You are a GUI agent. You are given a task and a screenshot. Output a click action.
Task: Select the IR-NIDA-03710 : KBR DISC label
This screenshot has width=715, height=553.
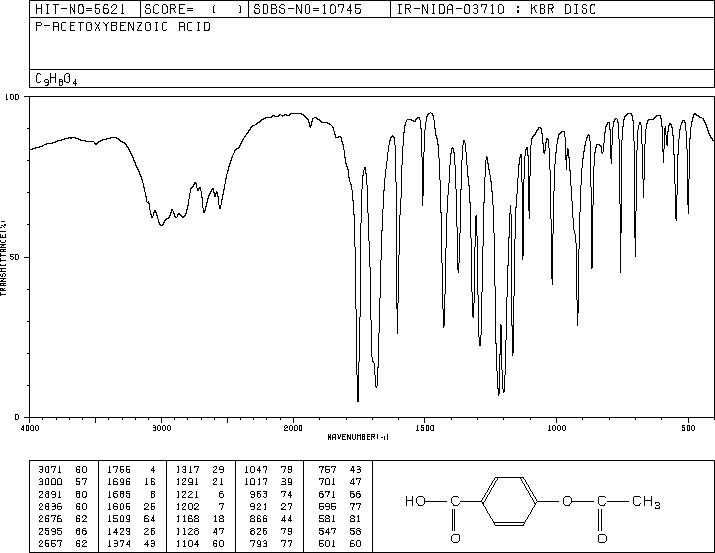(496, 9)
